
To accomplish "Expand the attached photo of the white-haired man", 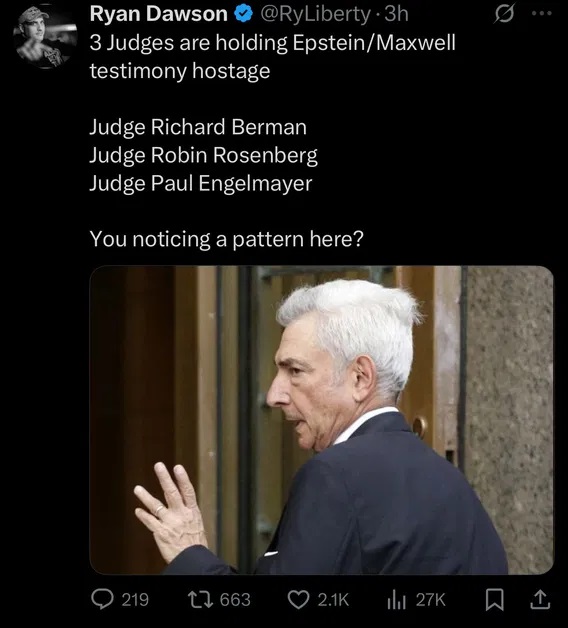I will 322,420.
